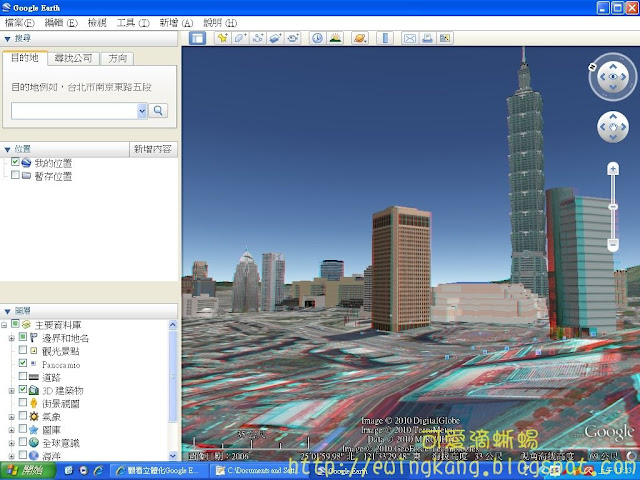Click the weather sun layer icon
This screenshot has width=640, height=480.
(34, 416)
